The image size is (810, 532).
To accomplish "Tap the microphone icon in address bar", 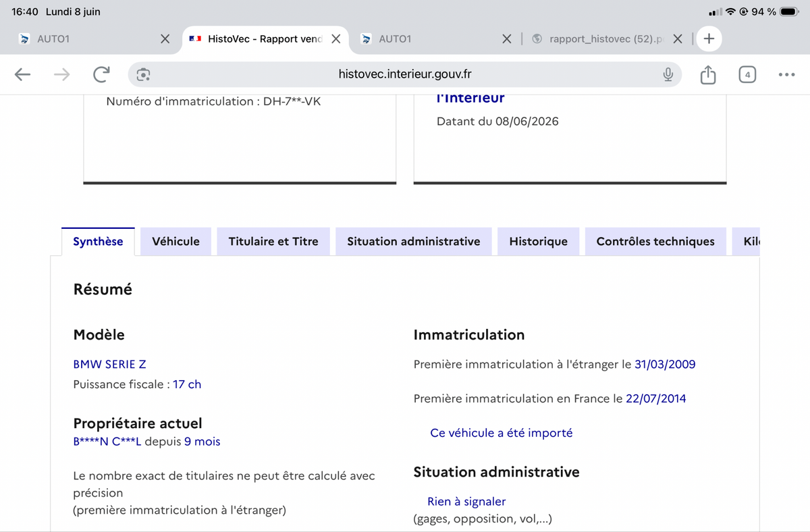I will coord(668,75).
